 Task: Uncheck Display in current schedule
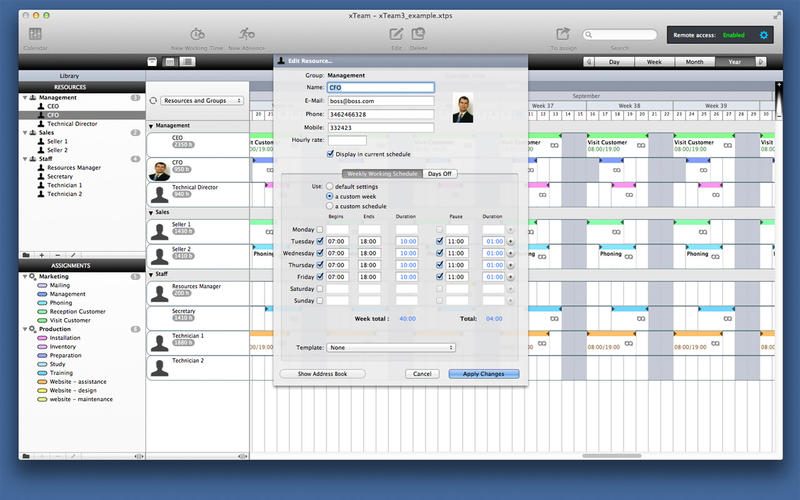(331, 154)
